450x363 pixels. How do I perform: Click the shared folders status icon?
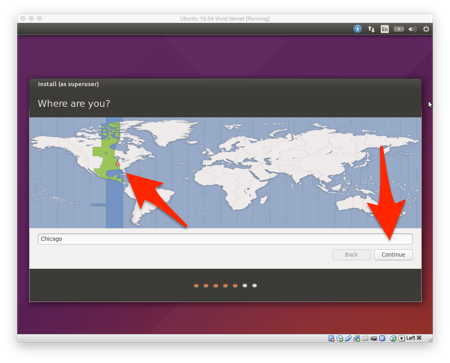pyautogui.click(x=365, y=338)
